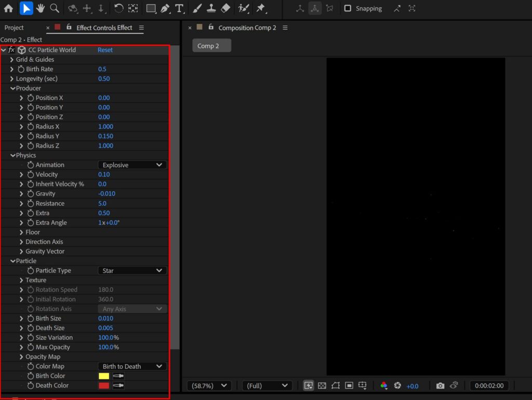Open the Particle Type dropdown
The image size is (532, 400).
(x=132, y=271)
